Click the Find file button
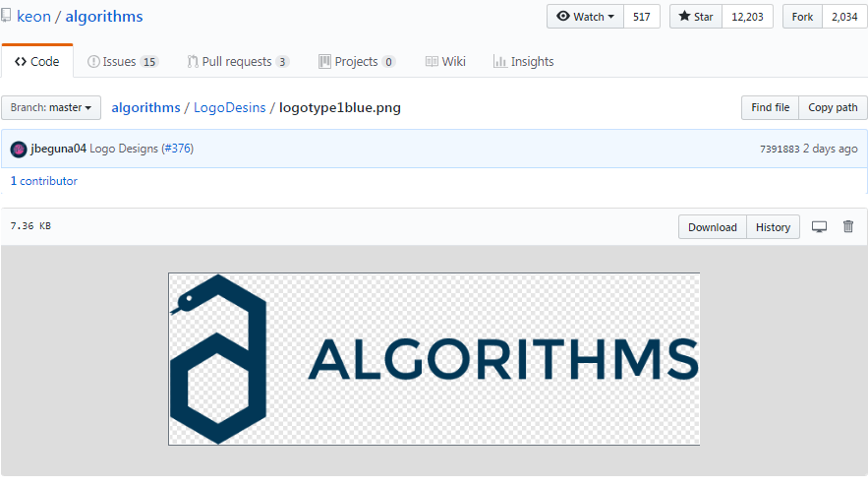The image size is (868, 485). [x=770, y=107]
